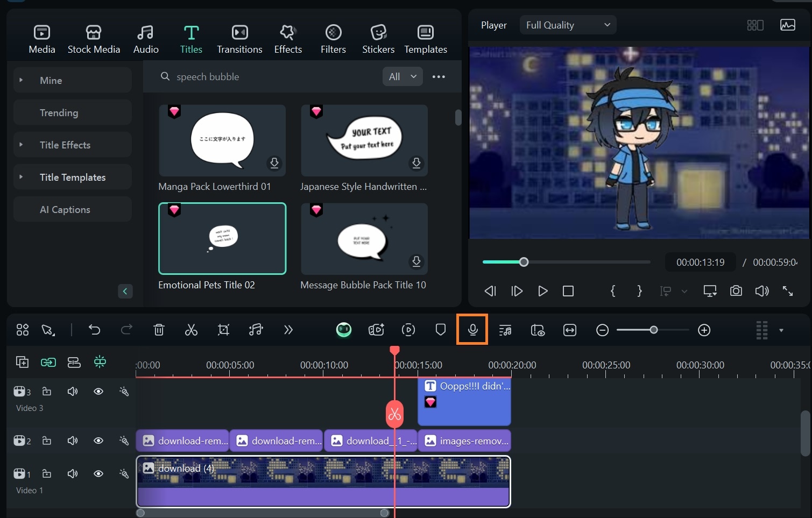This screenshot has height=518, width=812.
Task: Select the Manga Pack Lowerthird 01 thumbnail
Action: (222, 140)
